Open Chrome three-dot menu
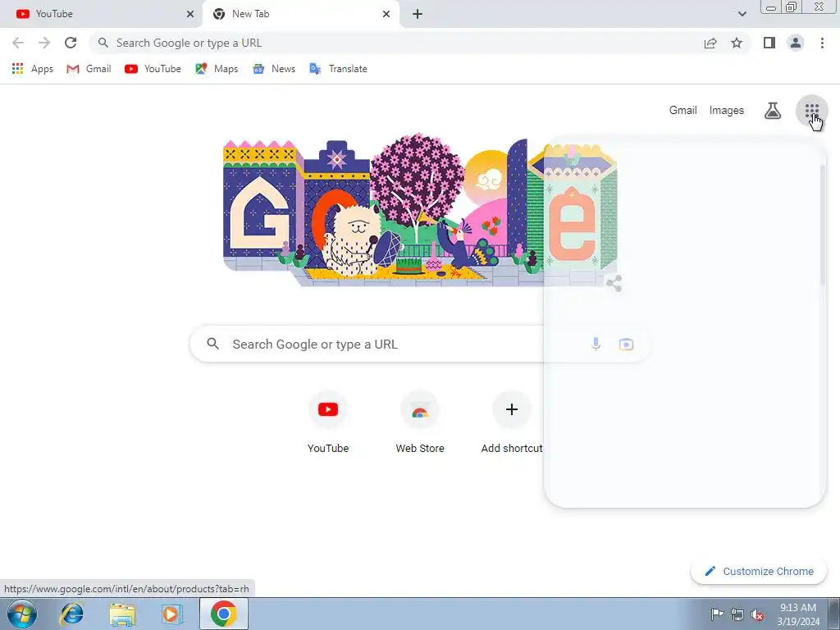 click(x=822, y=43)
